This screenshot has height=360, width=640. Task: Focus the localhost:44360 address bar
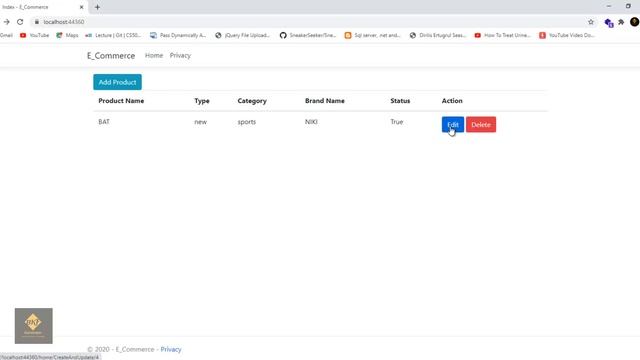pos(310,22)
